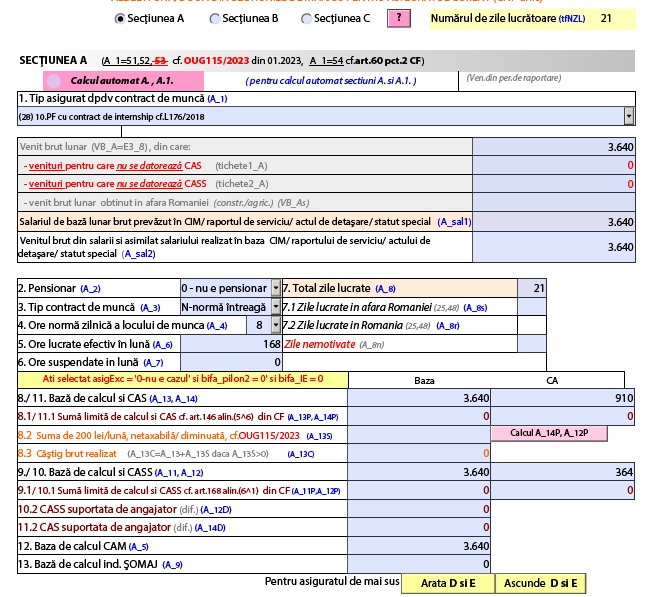The image size is (647, 597).
Task: Click the 'Baza' column header
Action: click(424, 381)
